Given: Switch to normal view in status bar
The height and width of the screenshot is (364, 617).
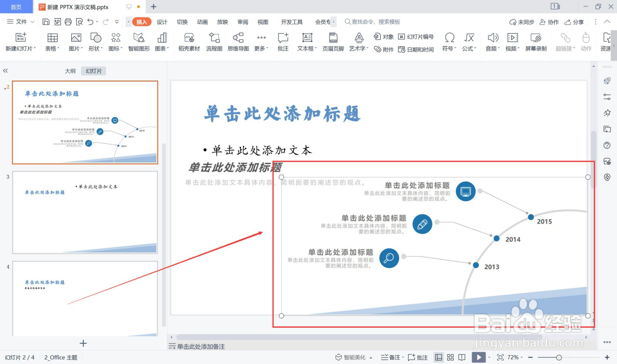Looking at the screenshot, I should pyautogui.click(x=438, y=357).
